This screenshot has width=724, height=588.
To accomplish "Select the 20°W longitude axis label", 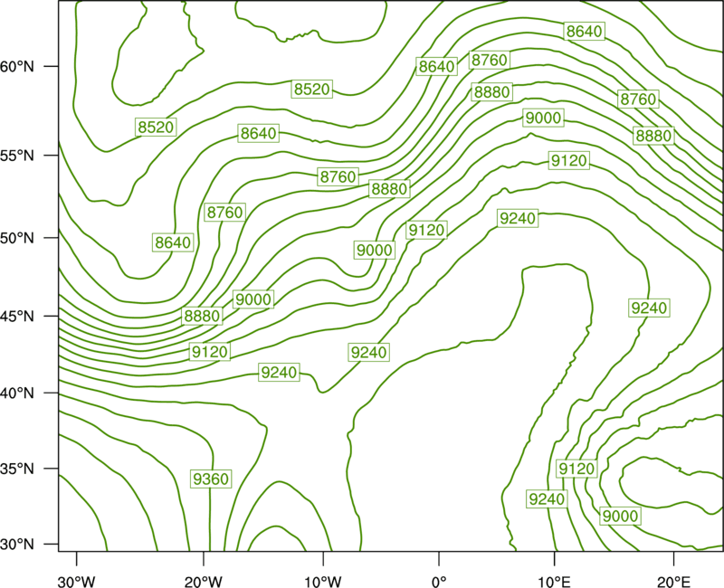I will [204, 582].
